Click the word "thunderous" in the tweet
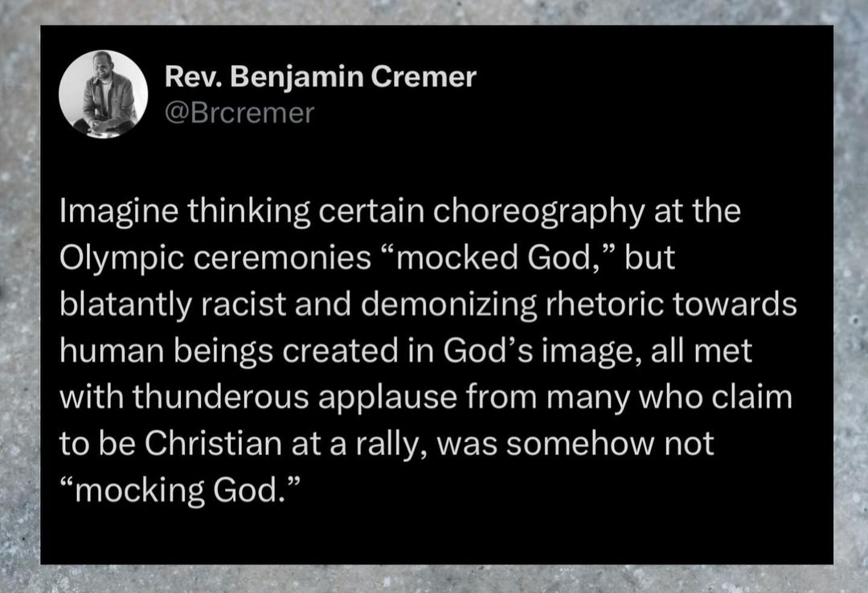 (220, 398)
